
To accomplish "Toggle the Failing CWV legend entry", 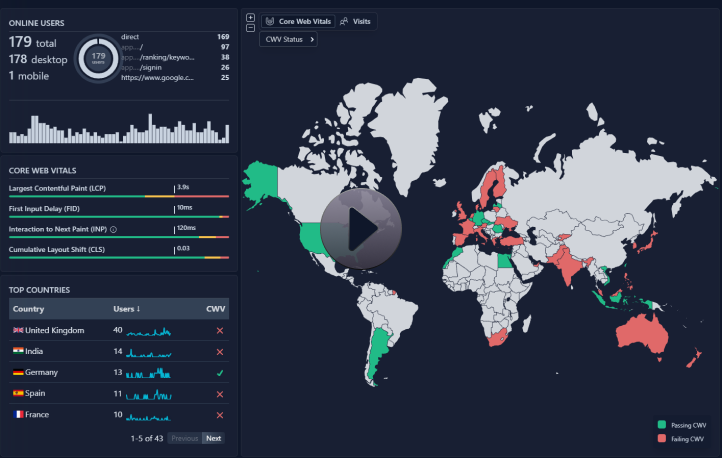I will pos(685,438).
